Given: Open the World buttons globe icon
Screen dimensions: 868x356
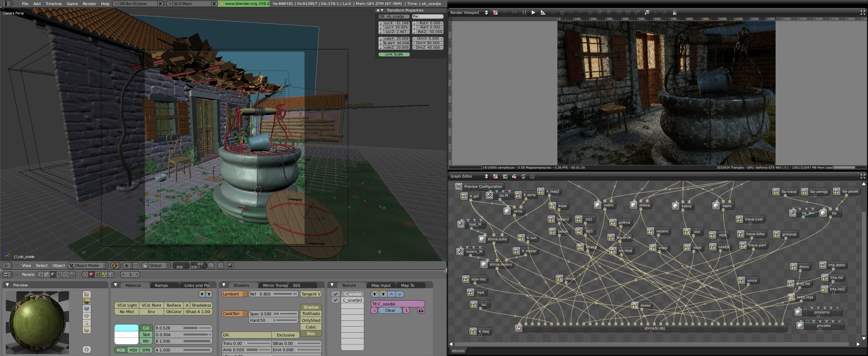Looking at the screenshot, I should point(111,275).
